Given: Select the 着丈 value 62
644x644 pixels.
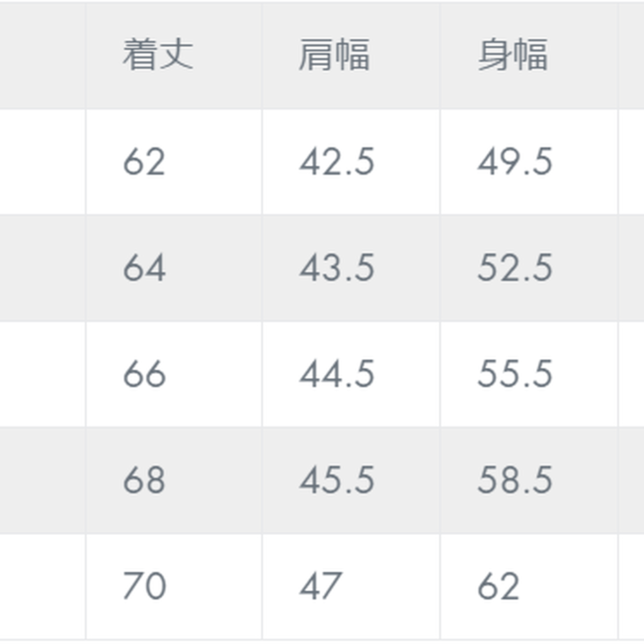Looking at the screenshot, I should click(x=144, y=162).
